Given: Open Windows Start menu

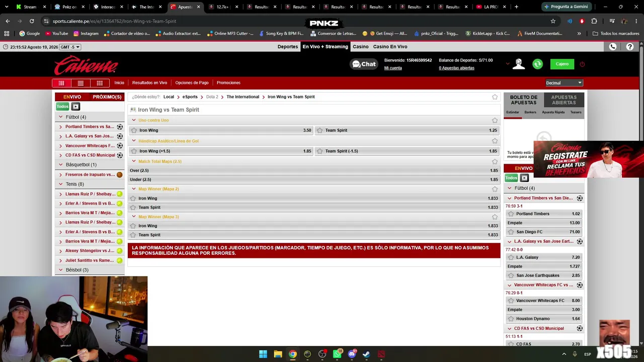Looking at the screenshot, I should [263, 354].
